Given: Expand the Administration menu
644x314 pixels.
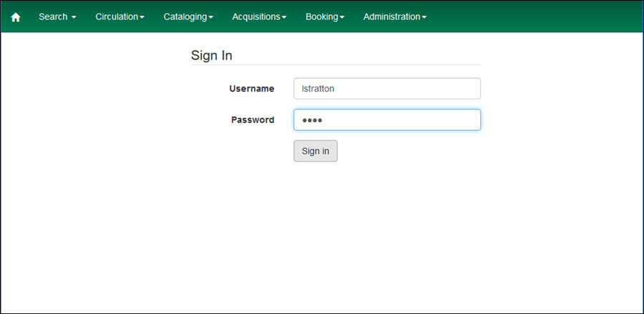Looking at the screenshot, I should (395, 17).
